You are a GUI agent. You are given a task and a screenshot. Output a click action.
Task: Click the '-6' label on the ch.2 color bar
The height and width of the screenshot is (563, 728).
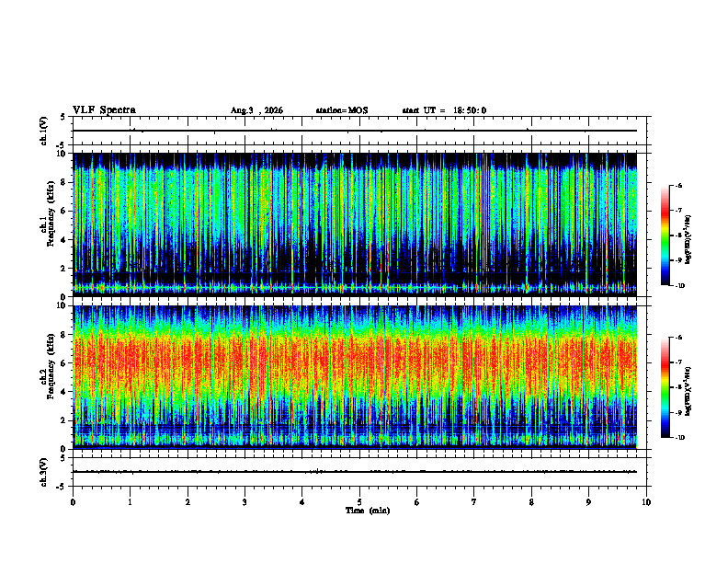pos(678,338)
